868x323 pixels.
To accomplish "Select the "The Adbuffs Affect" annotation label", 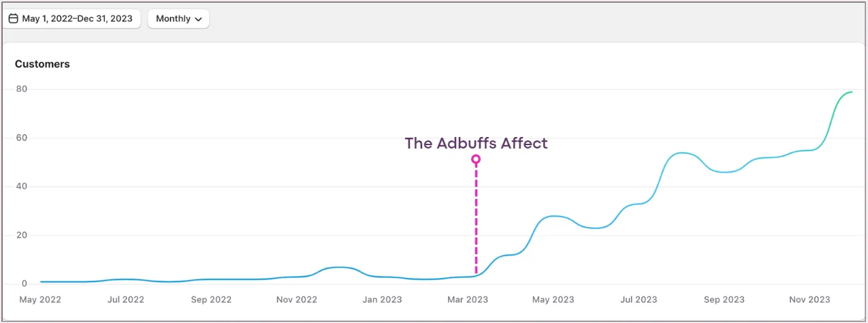I will click(x=476, y=143).
